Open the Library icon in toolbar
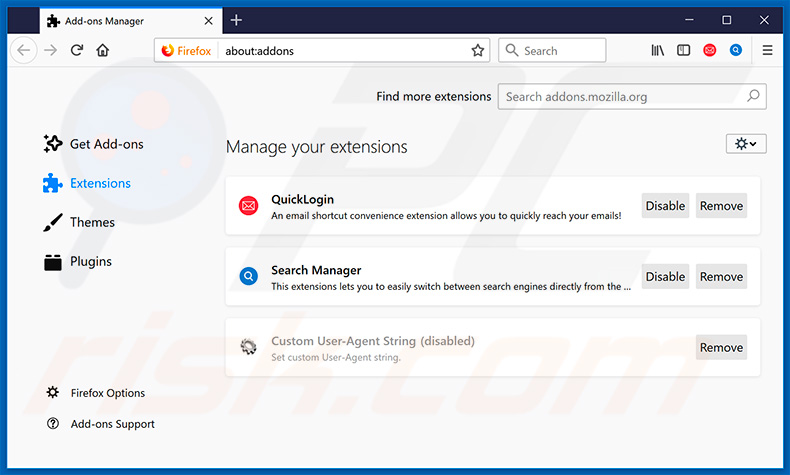This screenshot has height=475, width=790. point(657,50)
